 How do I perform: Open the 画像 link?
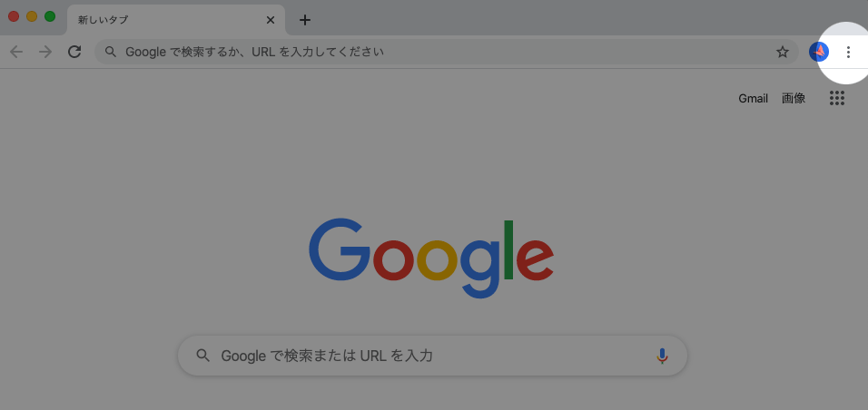[x=794, y=98]
